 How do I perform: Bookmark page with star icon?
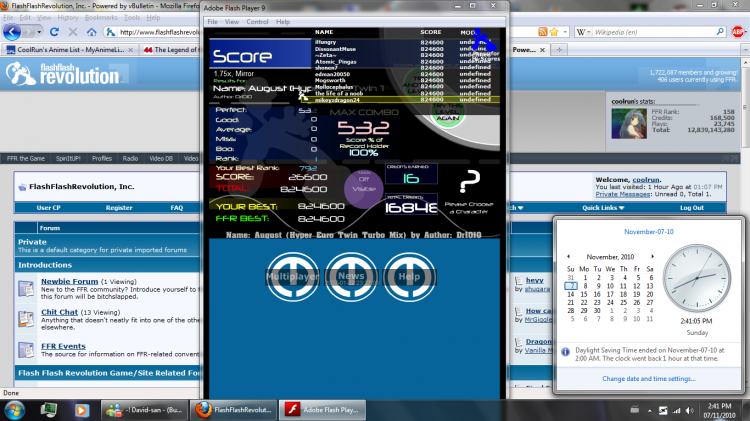554,32
